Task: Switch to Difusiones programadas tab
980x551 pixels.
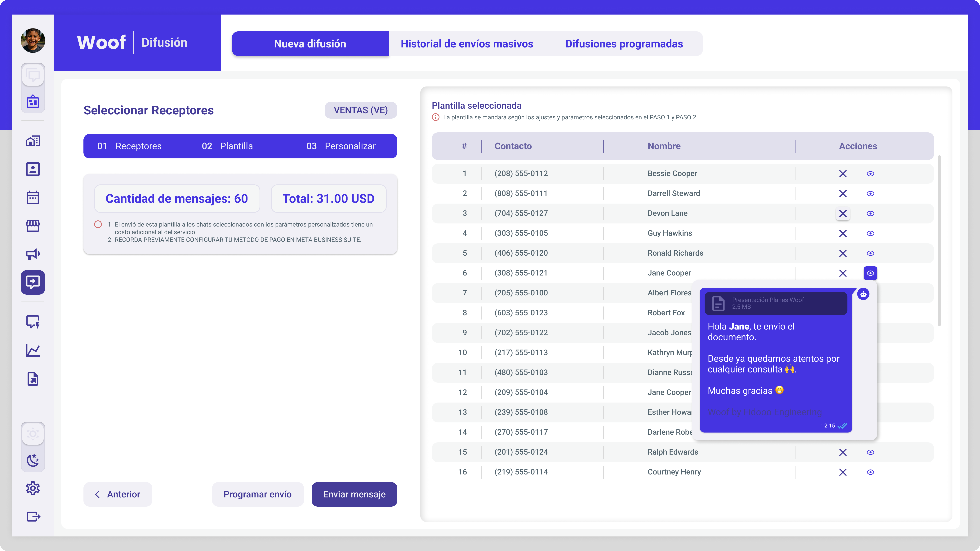Action: coord(624,44)
